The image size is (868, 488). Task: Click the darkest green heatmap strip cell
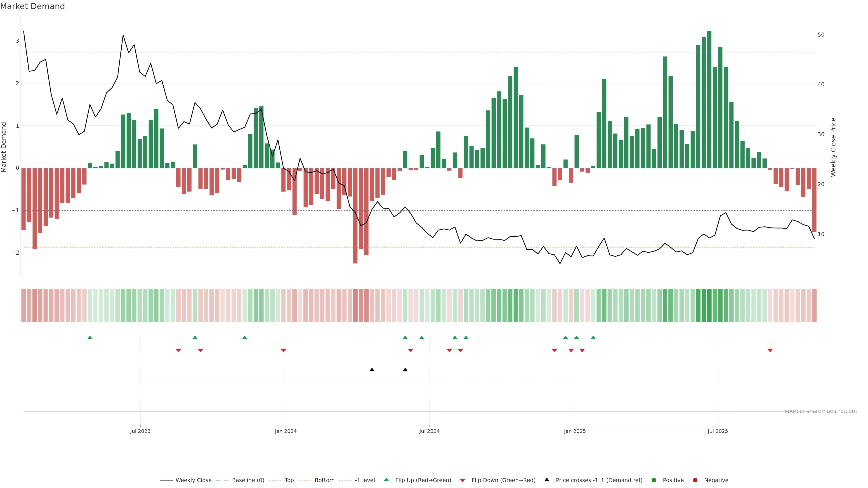pyautogui.click(x=709, y=305)
